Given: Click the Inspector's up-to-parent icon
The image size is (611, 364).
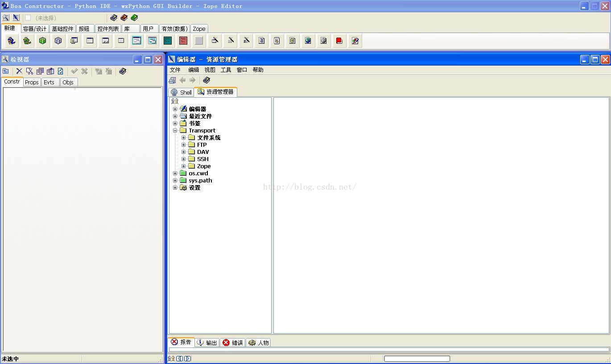Looking at the screenshot, I should click(6, 71).
